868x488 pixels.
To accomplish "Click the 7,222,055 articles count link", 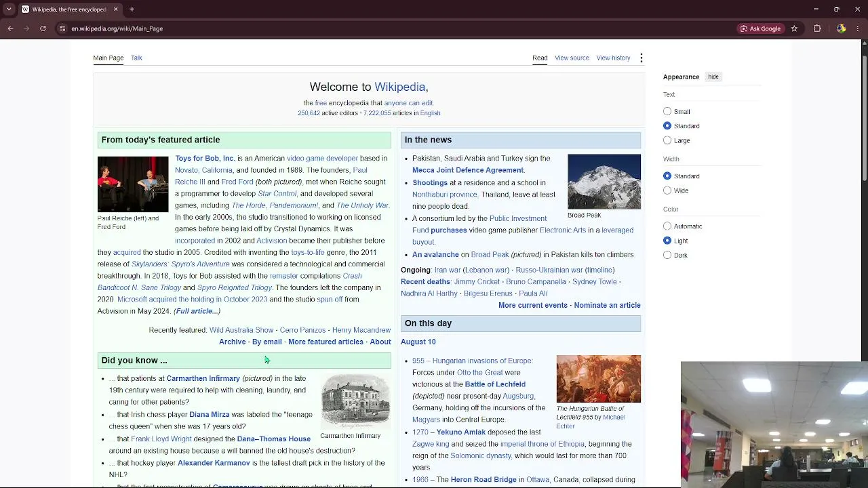I will coord(377,113).
